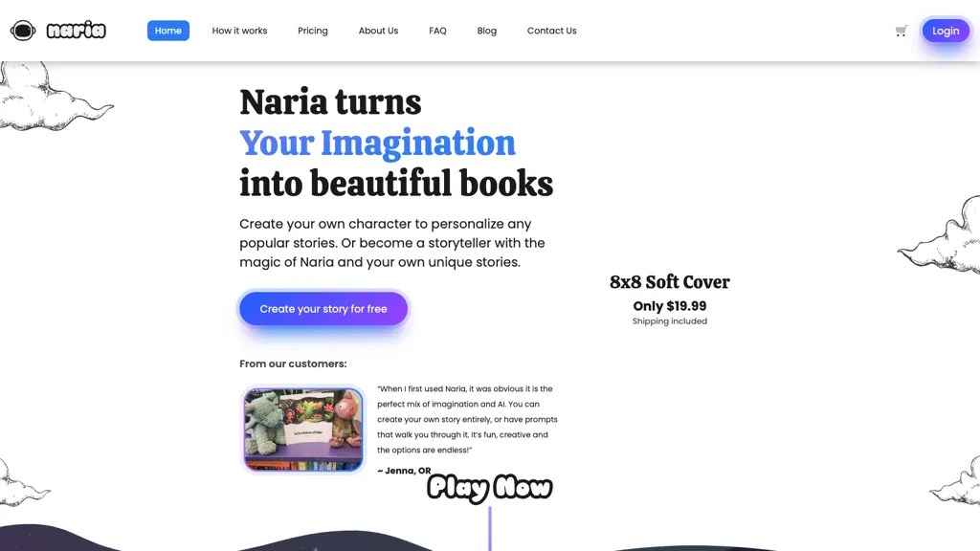Go to the Pricing page
The image size is (980, 551).
(313, 31)
